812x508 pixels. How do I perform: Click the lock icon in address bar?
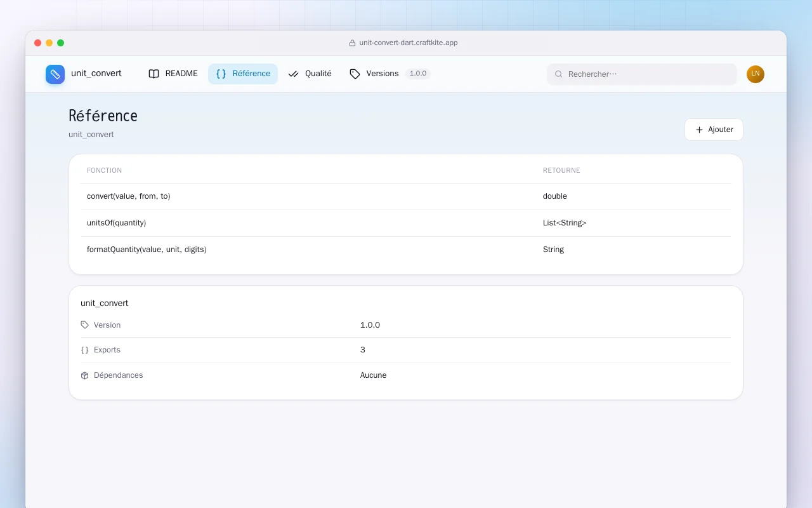pyautogui.click(x=352, y=43)
